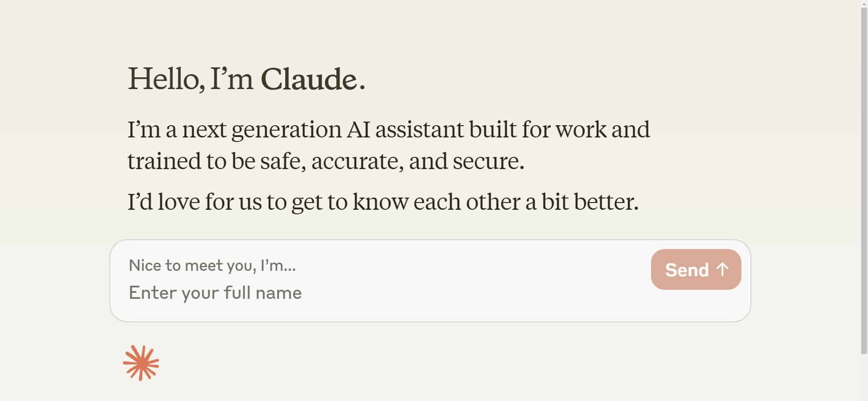Click the "Hello, I'm Claude." heading
The height and width of the screenshot is (401, 868).
tap(246, 79)
